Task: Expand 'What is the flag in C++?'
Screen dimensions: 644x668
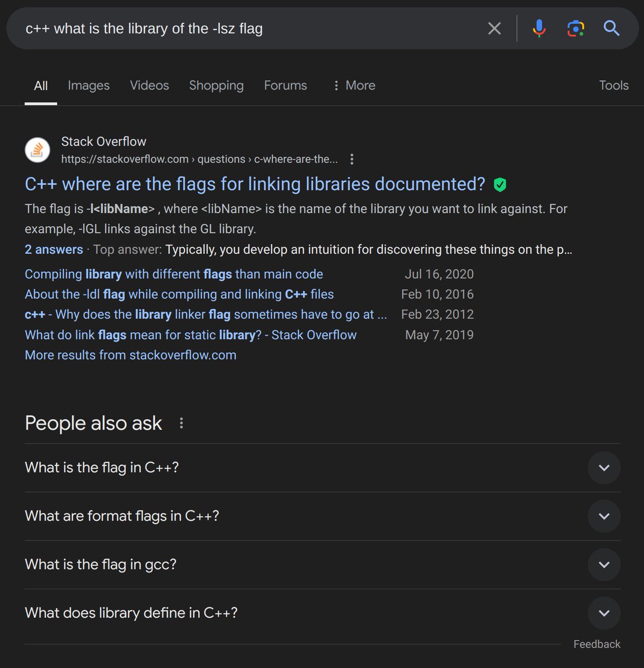Action: [322, 468]
